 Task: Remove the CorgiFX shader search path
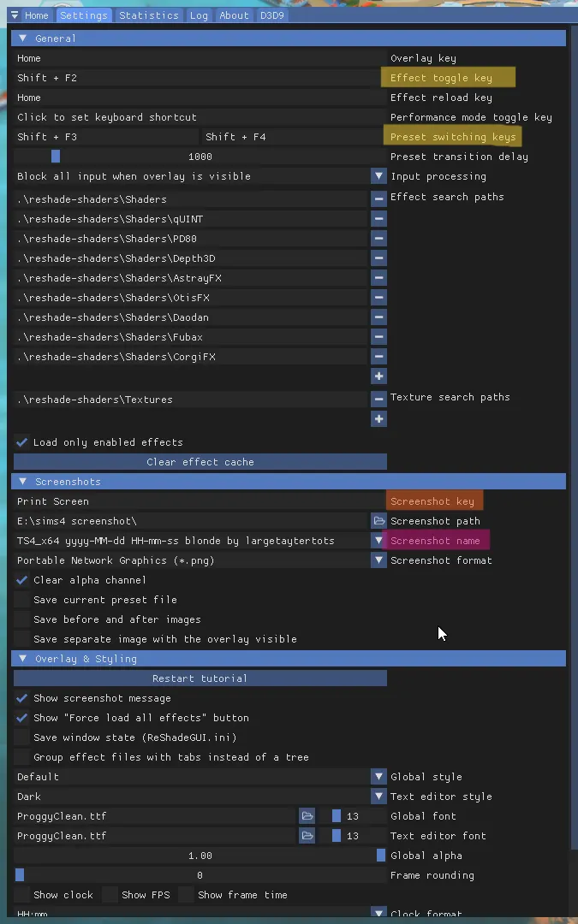(378, 357)
